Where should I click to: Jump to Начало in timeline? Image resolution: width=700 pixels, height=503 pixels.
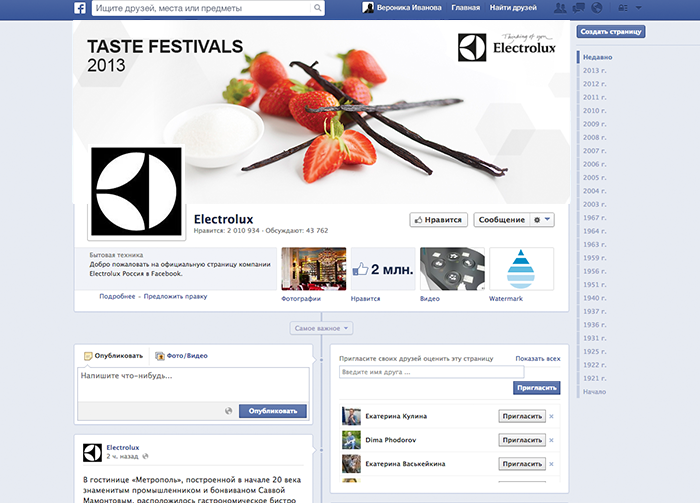595,392
